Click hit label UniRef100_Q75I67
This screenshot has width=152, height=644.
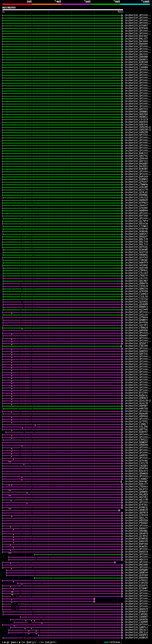coord(137,182)
